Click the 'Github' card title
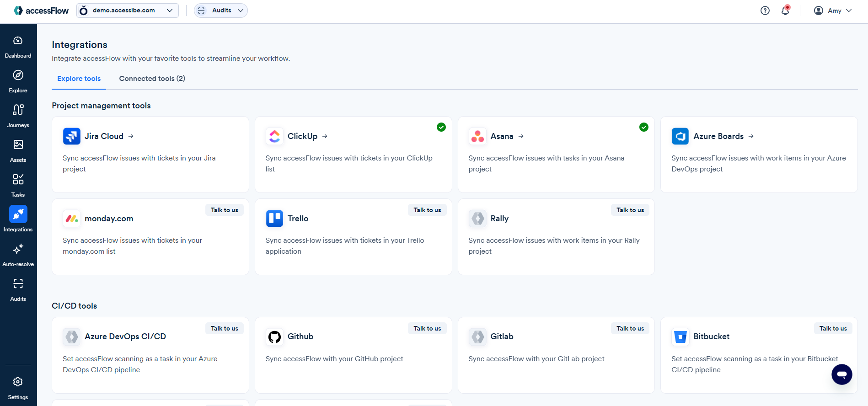This screenshot has height=406, width=868. [300, 337]
